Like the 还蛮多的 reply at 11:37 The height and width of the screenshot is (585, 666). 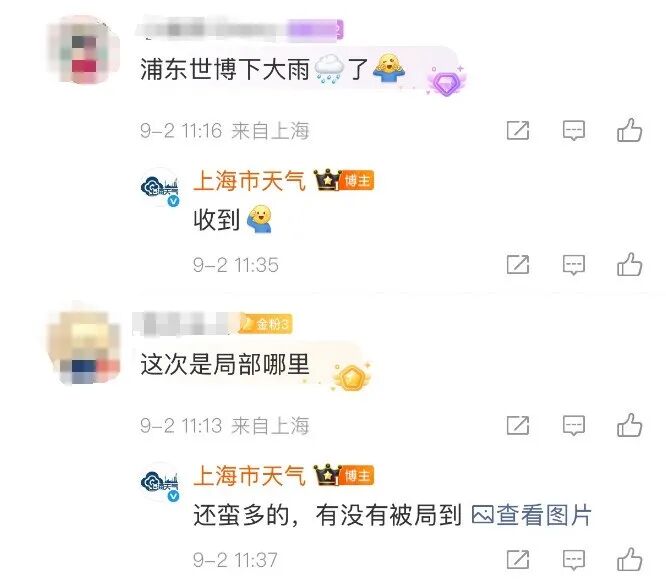coord(629,559)
